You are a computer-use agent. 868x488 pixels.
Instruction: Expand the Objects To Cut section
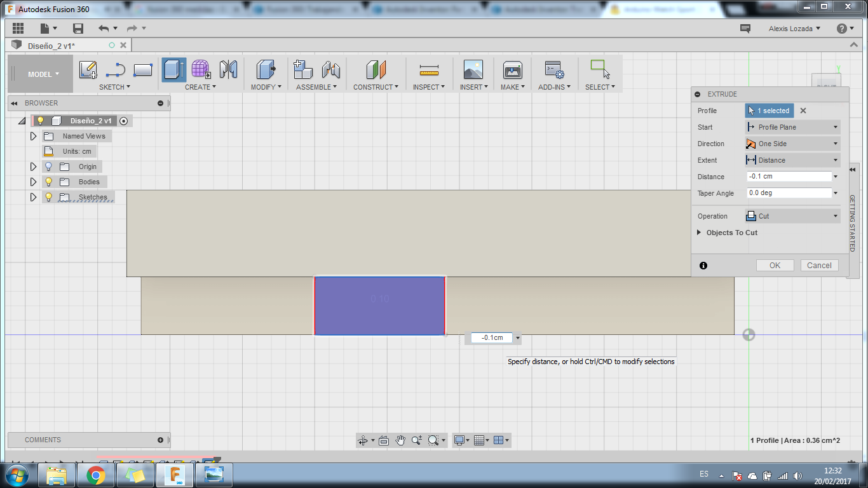click(x=700, y=233)
